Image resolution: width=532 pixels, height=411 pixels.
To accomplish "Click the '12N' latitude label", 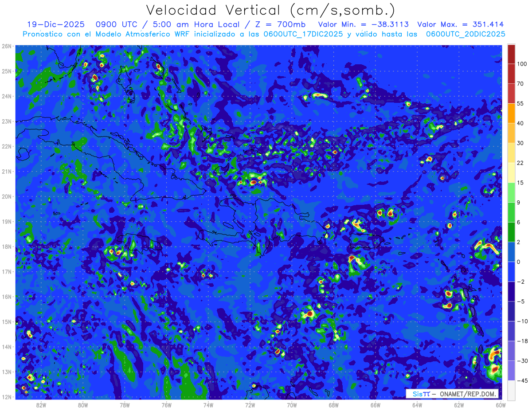I will 6,397.
